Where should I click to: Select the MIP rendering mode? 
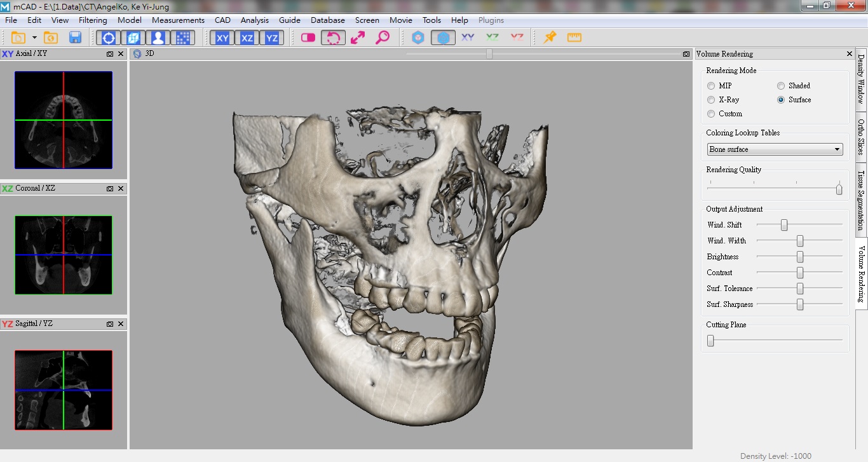[711, 86]
